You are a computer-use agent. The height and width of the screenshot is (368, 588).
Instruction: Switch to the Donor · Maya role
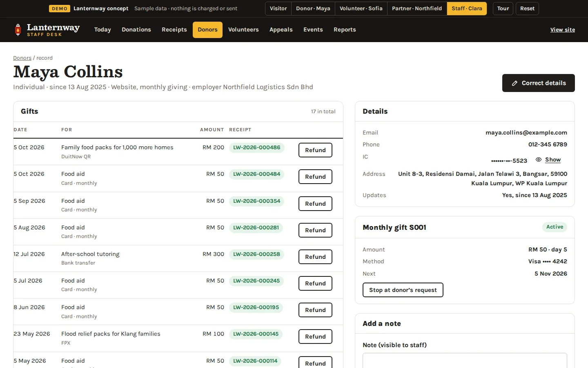click(x=313, y=9)
